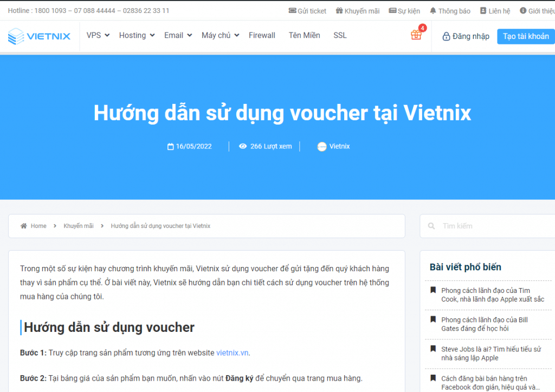
Task: Expand the Máy chủ dropdown menu
Action: 221,35
